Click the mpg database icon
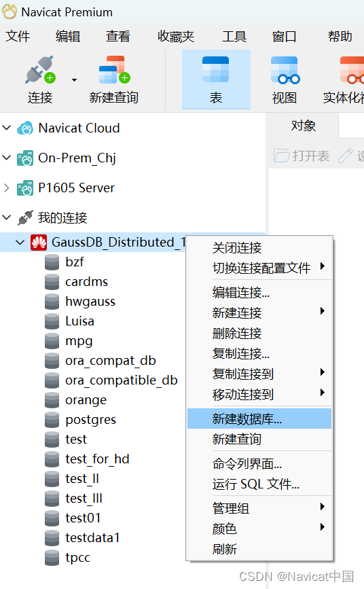The image size is (364, 589). 52,341
